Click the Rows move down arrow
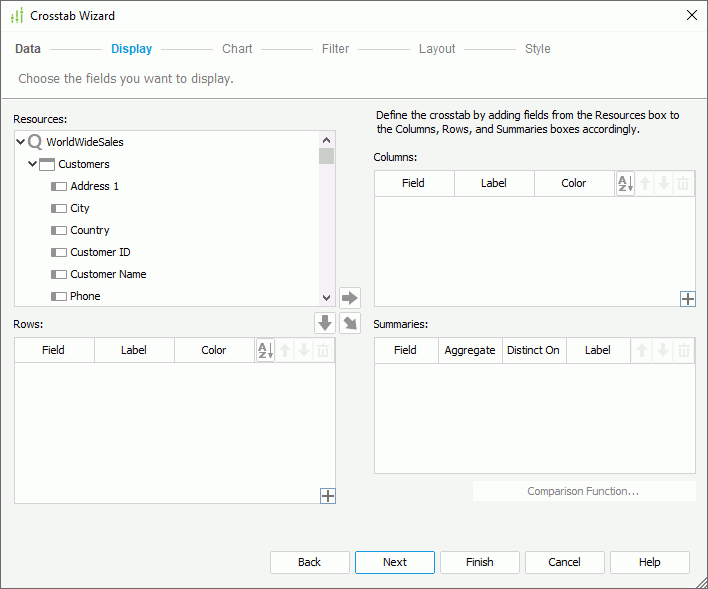708x589 pixels. 304,350
